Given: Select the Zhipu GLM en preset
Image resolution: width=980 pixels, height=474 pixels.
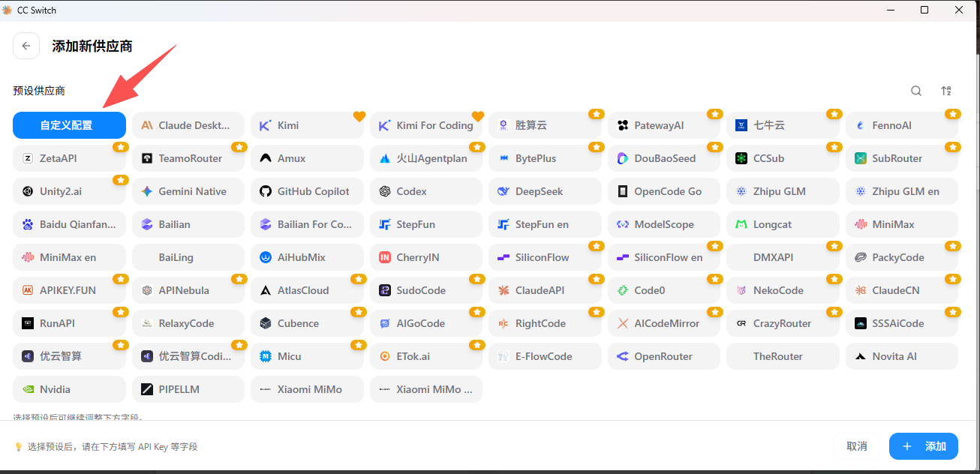Looking at the screenshot, I should pyautogui.click(x=902, y=191).
